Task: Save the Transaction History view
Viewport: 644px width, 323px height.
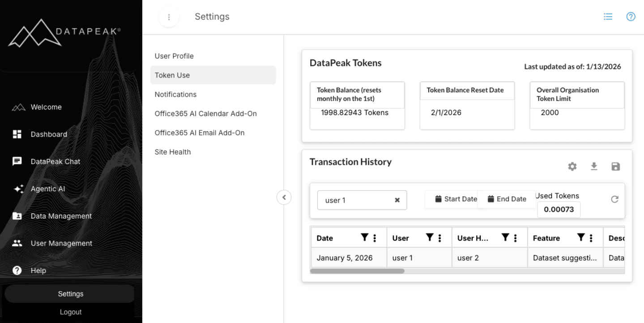Action: point(615,166)
